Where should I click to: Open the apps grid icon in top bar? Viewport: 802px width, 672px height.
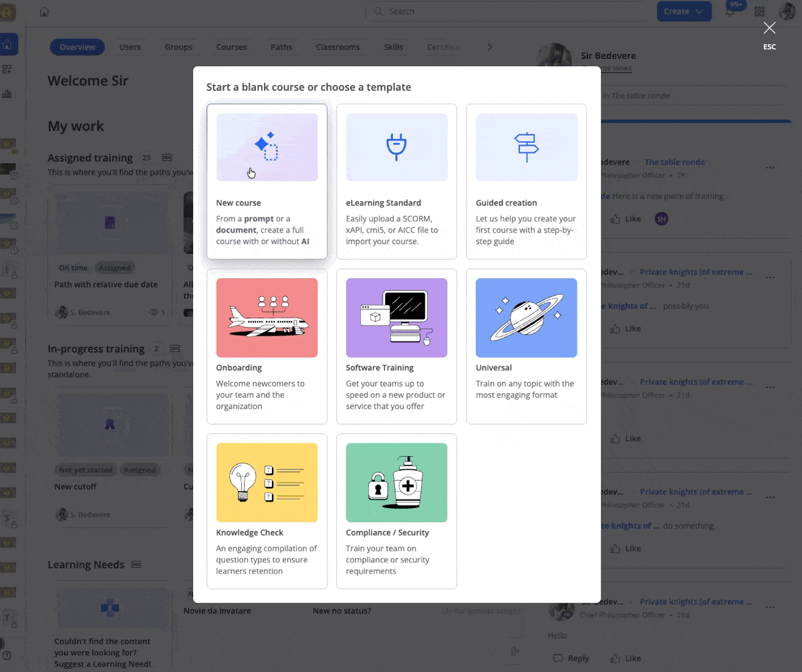[x=759, y=11]
